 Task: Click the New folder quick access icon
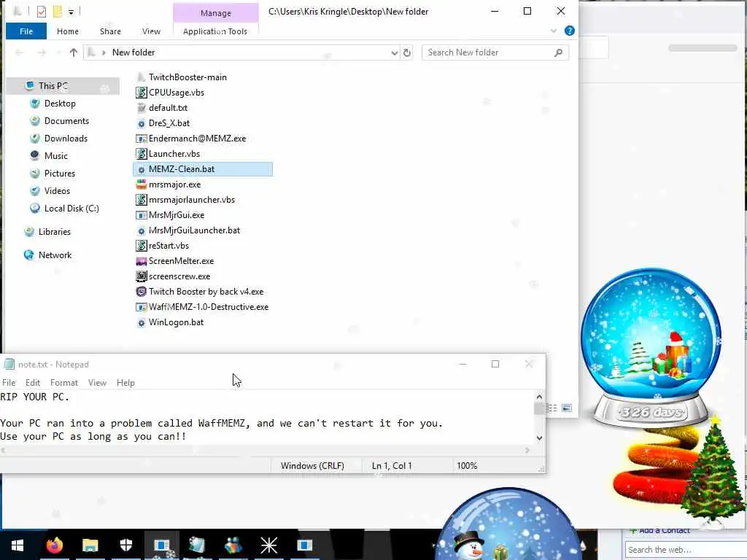(57, 12)
